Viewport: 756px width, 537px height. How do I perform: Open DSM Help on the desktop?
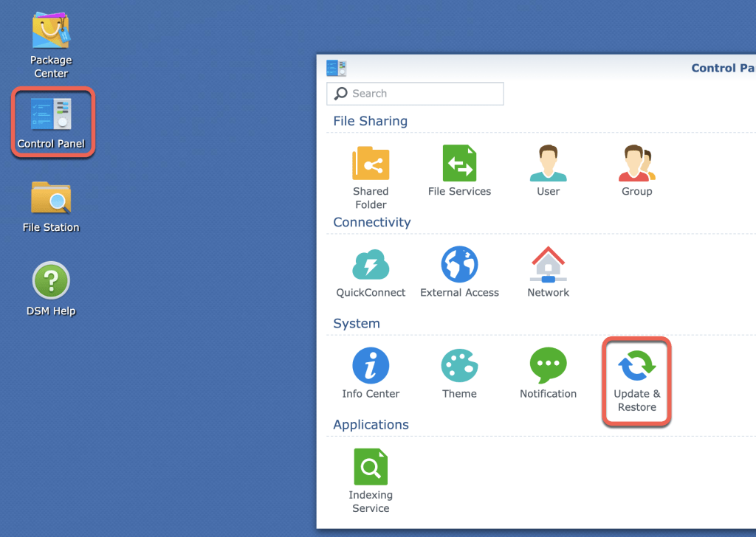pyautogui.click(x=51, y=289)
